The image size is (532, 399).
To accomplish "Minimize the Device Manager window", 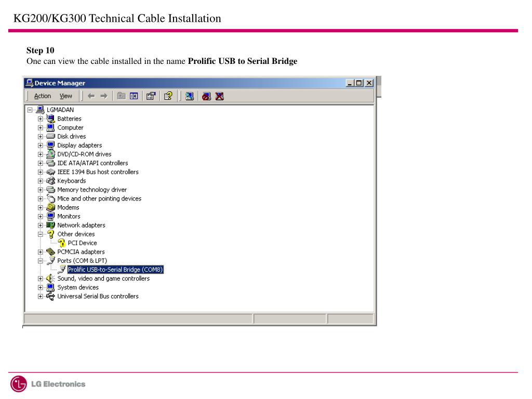I will 350,83.
